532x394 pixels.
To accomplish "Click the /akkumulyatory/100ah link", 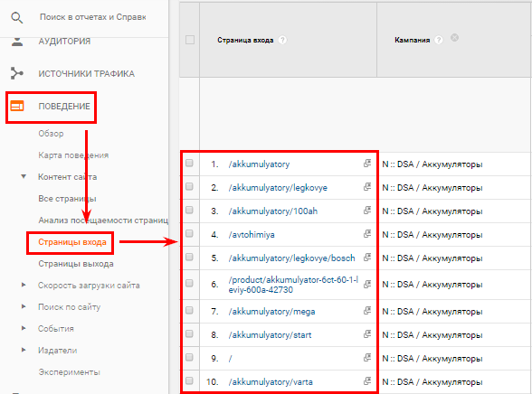I will point(273,211).
